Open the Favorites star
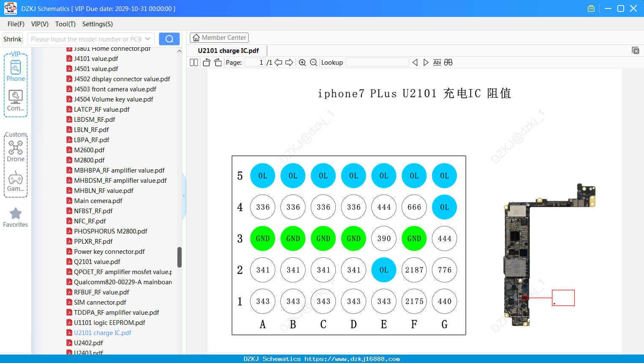Viewport: 644px width, 363px height. coord(16,217)
